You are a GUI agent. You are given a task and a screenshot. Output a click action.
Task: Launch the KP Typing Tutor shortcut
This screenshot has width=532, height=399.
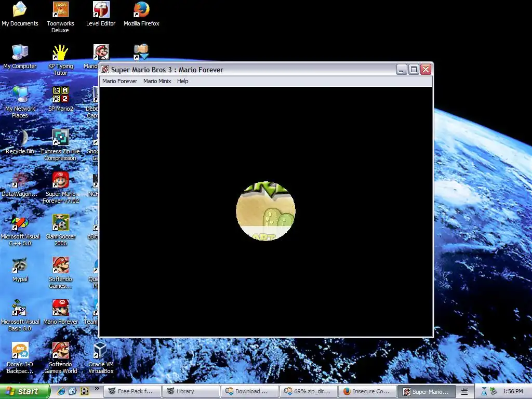pos(60,60)
